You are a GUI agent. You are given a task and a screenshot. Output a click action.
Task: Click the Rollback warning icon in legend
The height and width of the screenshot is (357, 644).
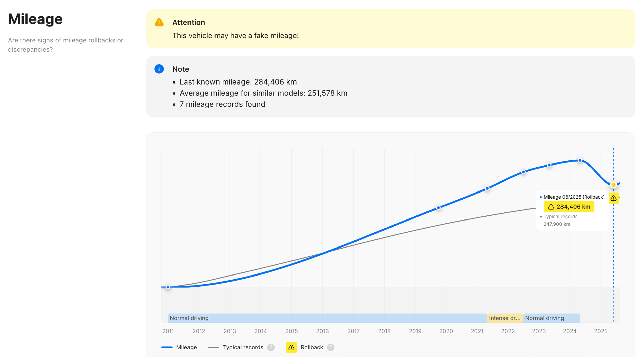(x=291, y=347)
